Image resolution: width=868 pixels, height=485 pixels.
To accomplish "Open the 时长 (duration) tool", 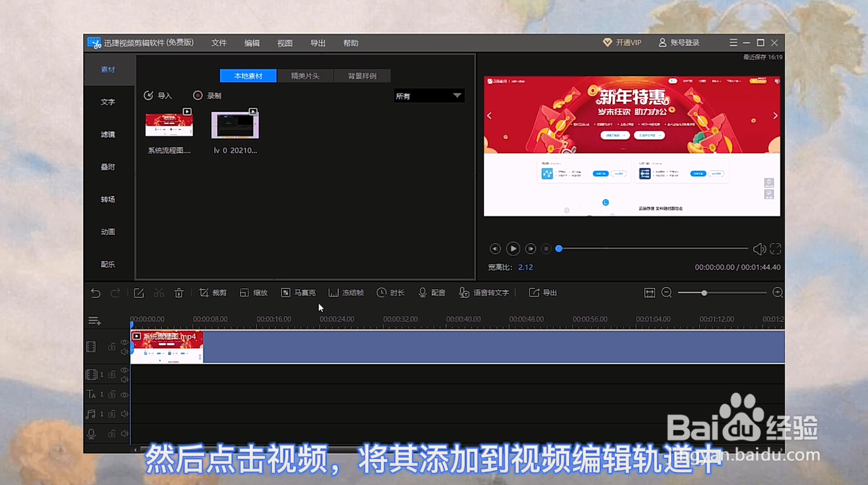I will point(391,292).
